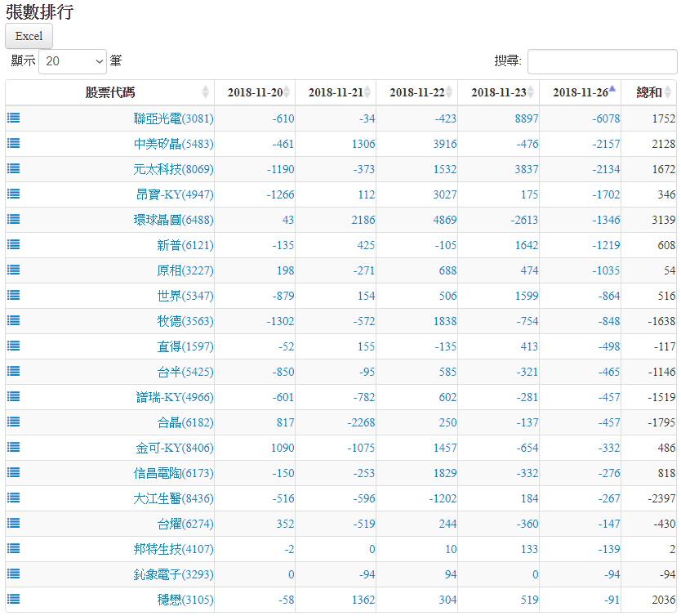The width and height of the screenshot is (681, 616).
Task: Click the list icon for 世界(5347)
Action: [14, 295]
